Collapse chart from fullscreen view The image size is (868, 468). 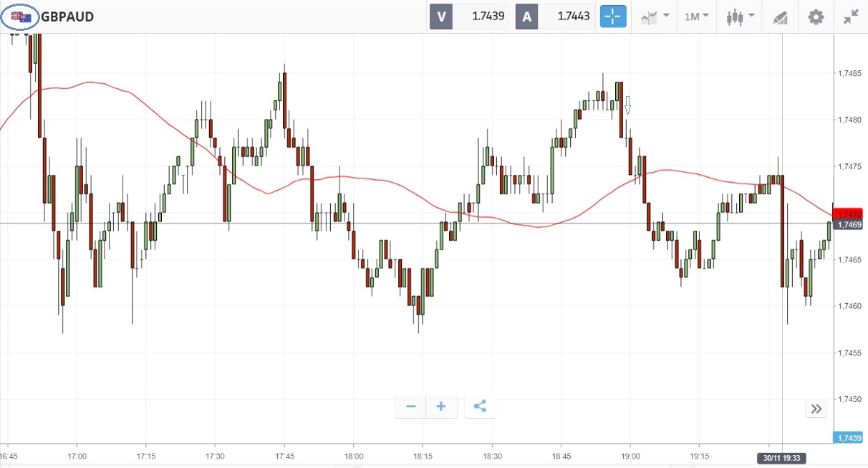[x=851, y=16]
